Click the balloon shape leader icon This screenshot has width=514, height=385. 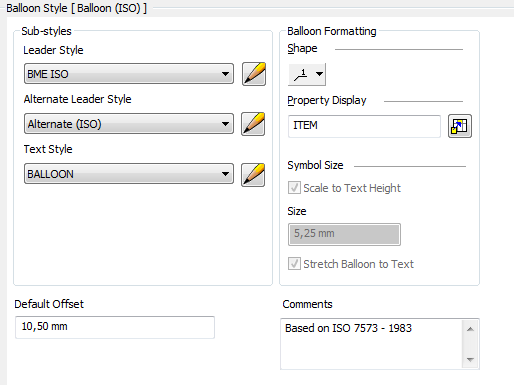(x=301, y=74)
